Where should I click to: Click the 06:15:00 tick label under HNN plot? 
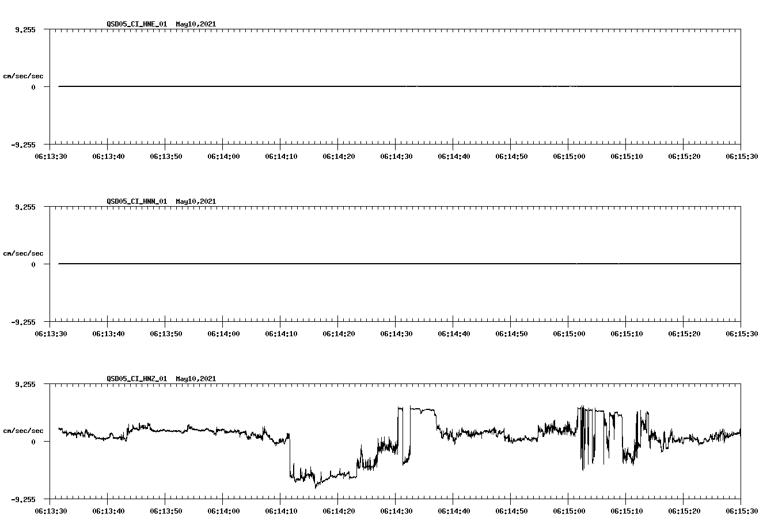[568, 332]
